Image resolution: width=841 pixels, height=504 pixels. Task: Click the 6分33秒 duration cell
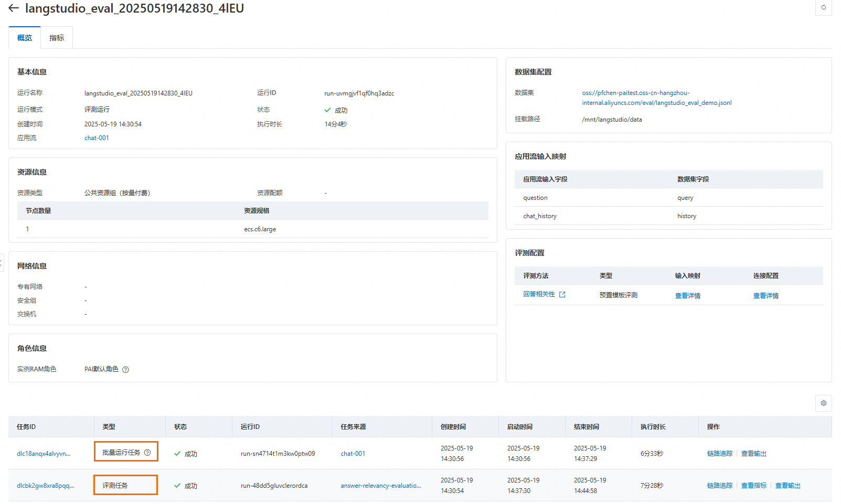click(652, 454)
